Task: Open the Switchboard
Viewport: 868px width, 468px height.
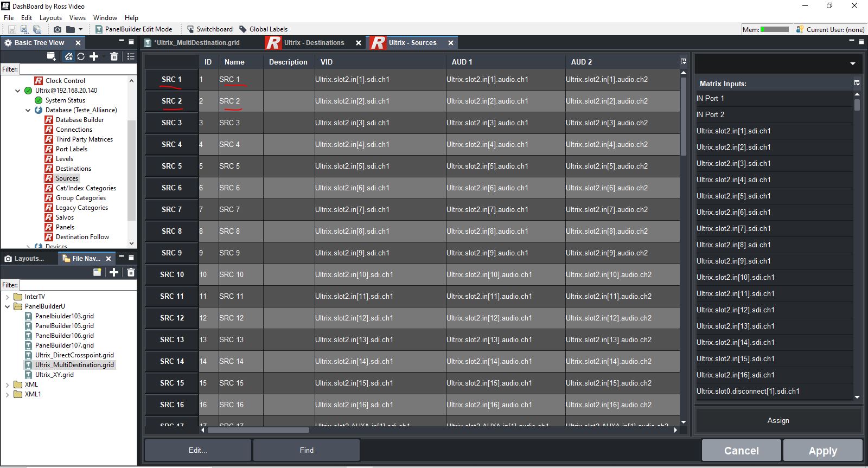Action: pos(209,29)
